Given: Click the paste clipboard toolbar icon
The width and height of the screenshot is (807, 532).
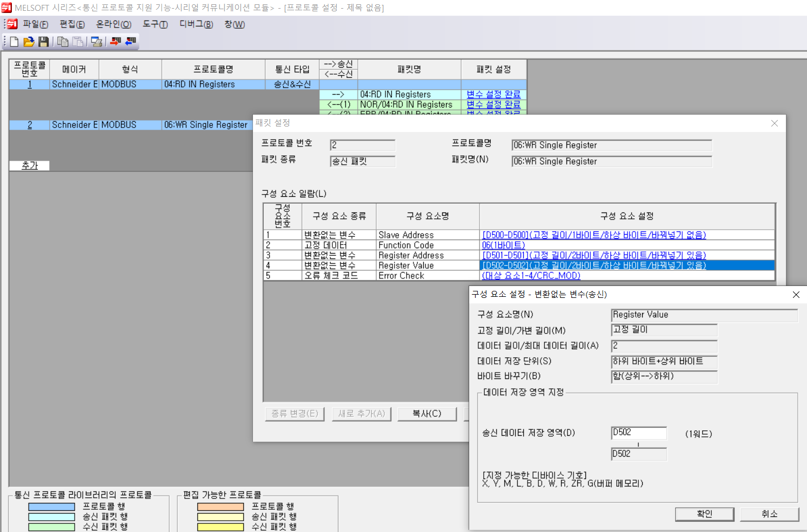Looking at the screenshot, I should [78, 42].
